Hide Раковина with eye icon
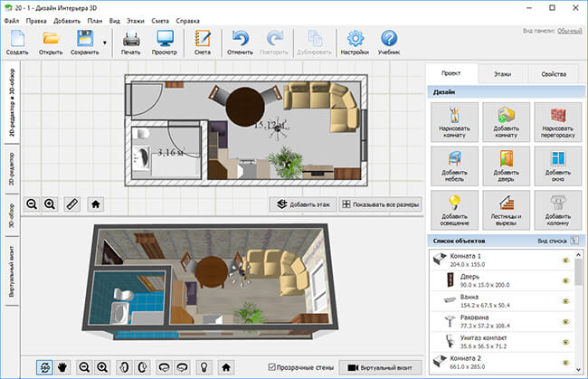 (566, 322)
